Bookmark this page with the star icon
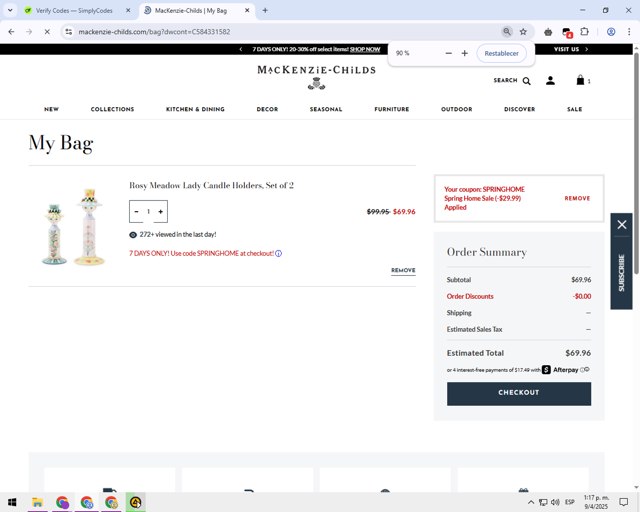Screen dimensions: 640x512 (x=523, y=31)
